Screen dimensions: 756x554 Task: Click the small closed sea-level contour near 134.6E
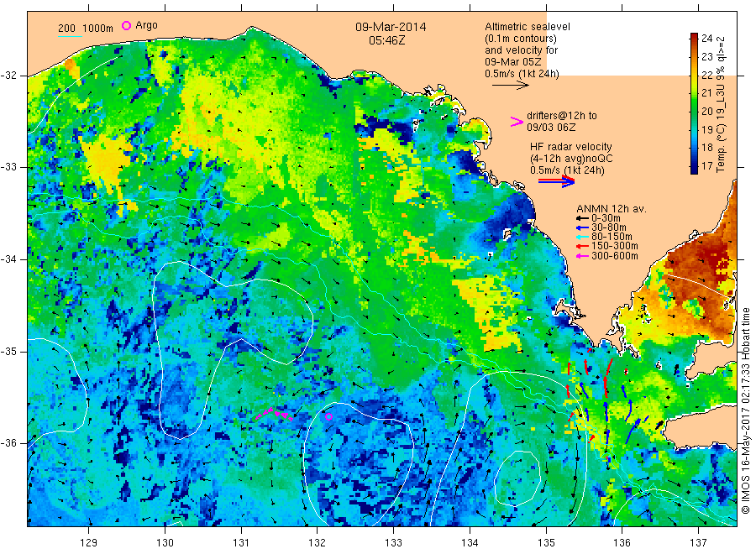point(517,478)
